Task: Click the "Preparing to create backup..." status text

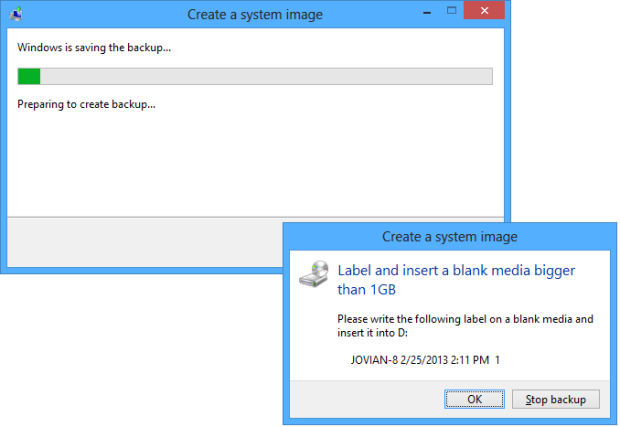Action: 87,104
